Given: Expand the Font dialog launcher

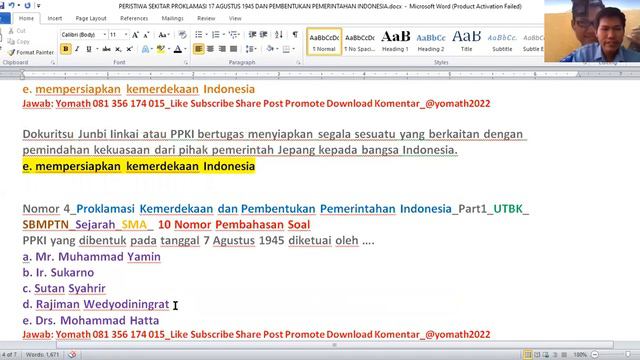Looking at the screenshot, I should point(186,62).
